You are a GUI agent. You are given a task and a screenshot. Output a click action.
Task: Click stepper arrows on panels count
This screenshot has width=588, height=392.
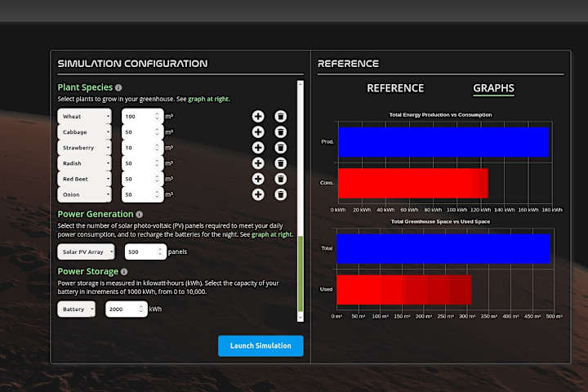point(160,252)
